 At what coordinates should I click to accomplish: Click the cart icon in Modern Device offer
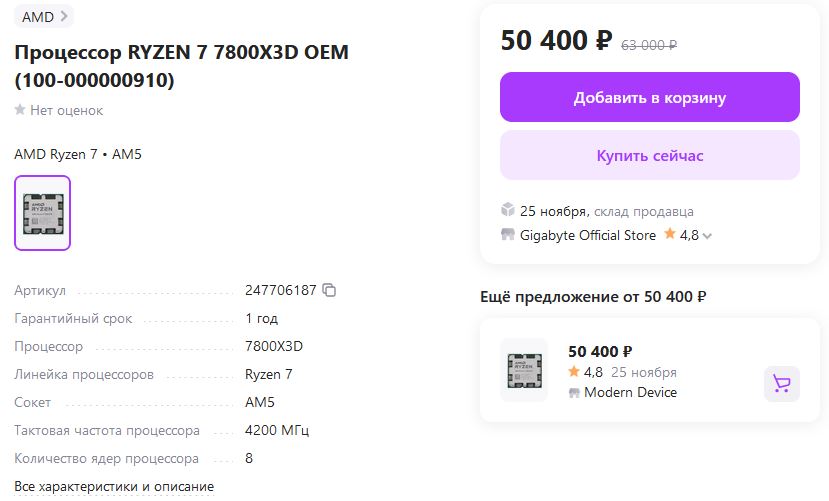tap(781, 384)
